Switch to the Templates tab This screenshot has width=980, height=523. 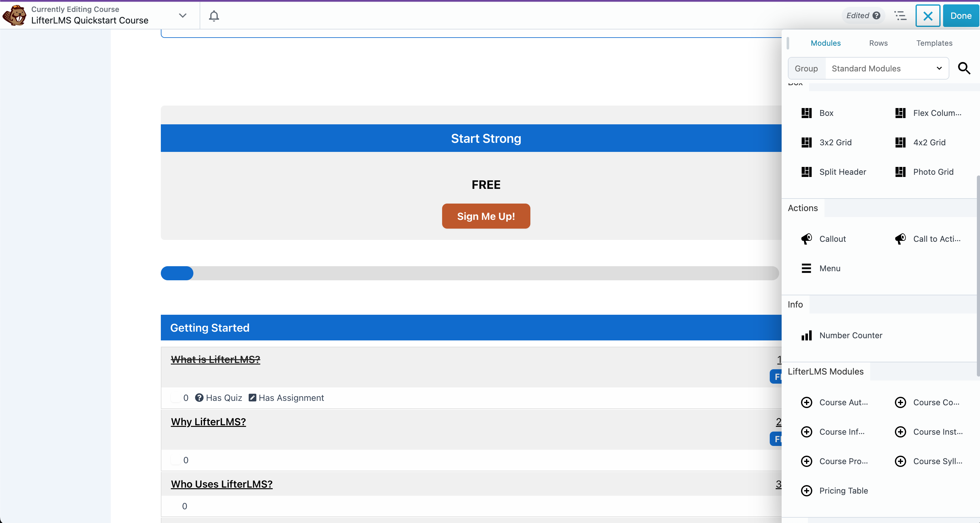click(934, 43)
